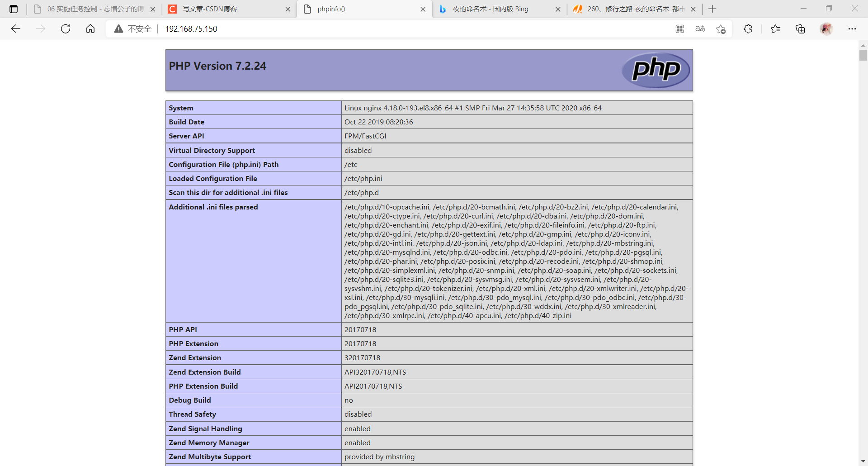This screenshot has width=868, height=466.
Task: Switch to the 写文章-CSDN博客 tab
Action: pyautogui.click(x=228, y=9)
